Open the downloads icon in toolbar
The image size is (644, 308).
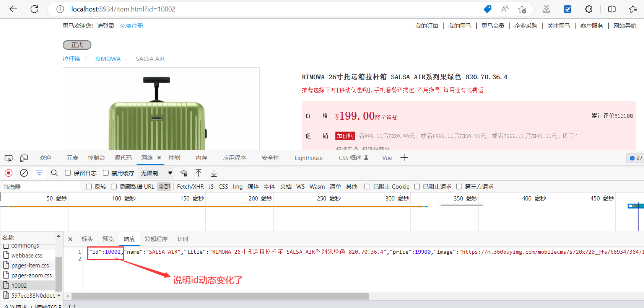tap(546, 9)
